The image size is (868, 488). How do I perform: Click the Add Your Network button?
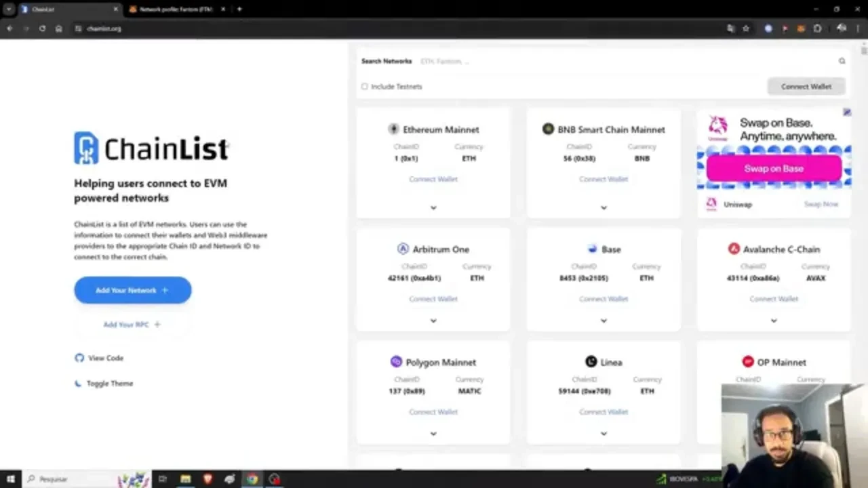pos(133,290)
